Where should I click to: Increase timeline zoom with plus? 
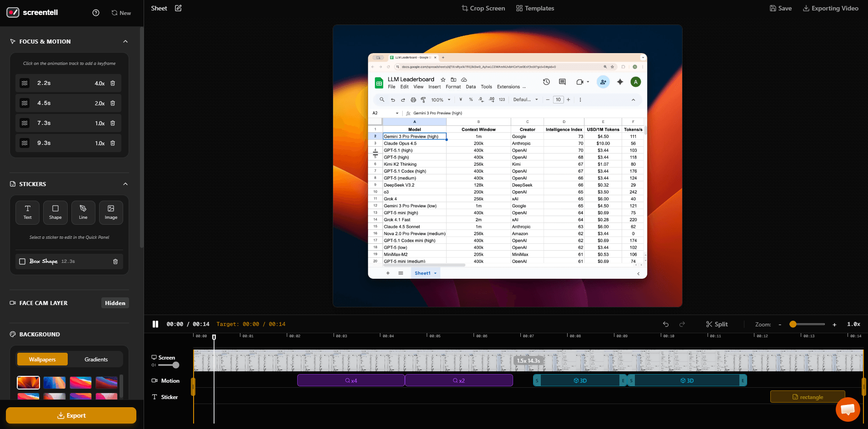click(x=834, y=324)
